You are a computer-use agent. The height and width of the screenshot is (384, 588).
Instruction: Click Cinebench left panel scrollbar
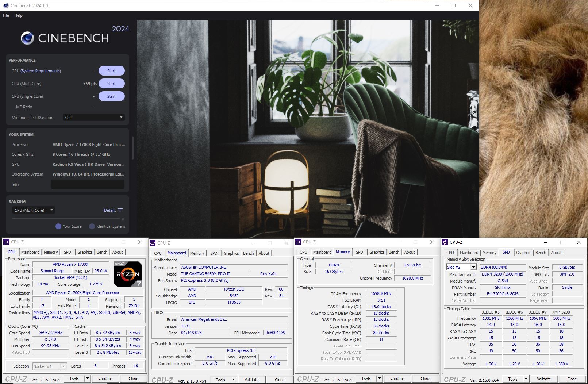[x=132, y=148]
